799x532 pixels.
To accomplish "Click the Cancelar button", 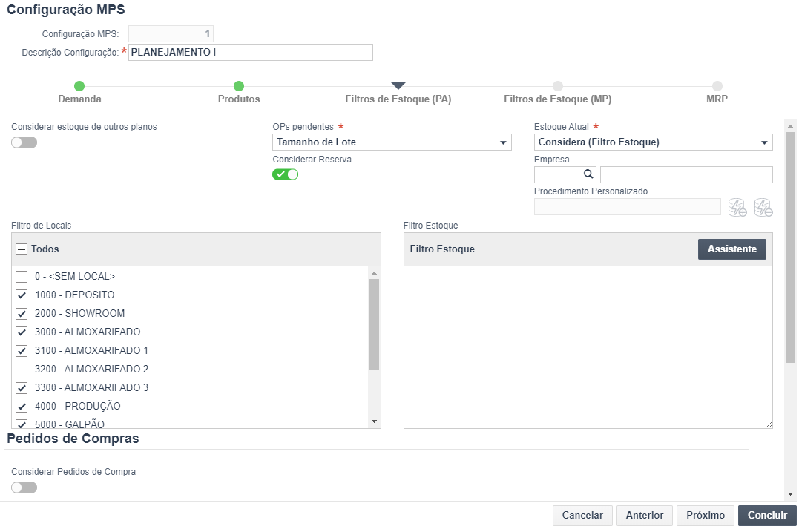I will [x=582, y=515].
